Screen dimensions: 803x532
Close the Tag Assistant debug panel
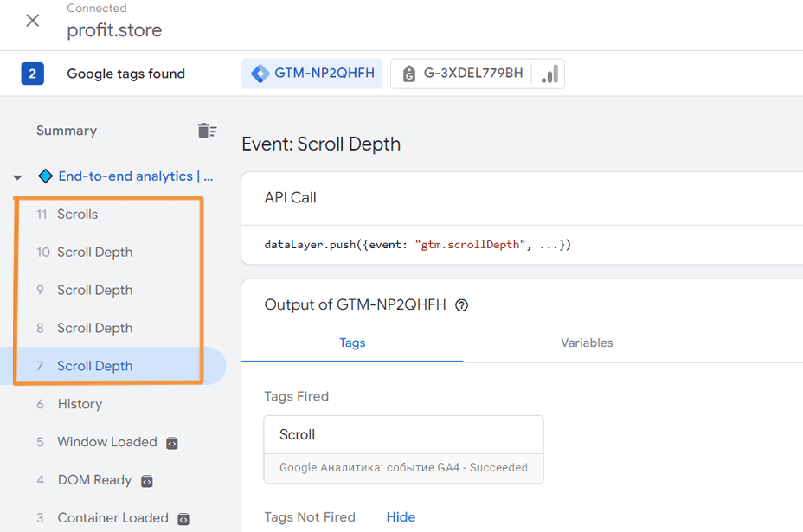33,21
